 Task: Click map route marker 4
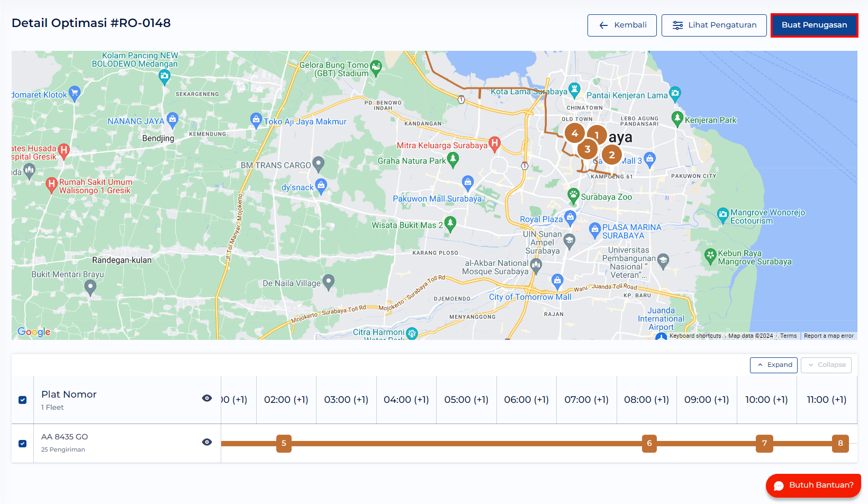click(x=575, y=133)
